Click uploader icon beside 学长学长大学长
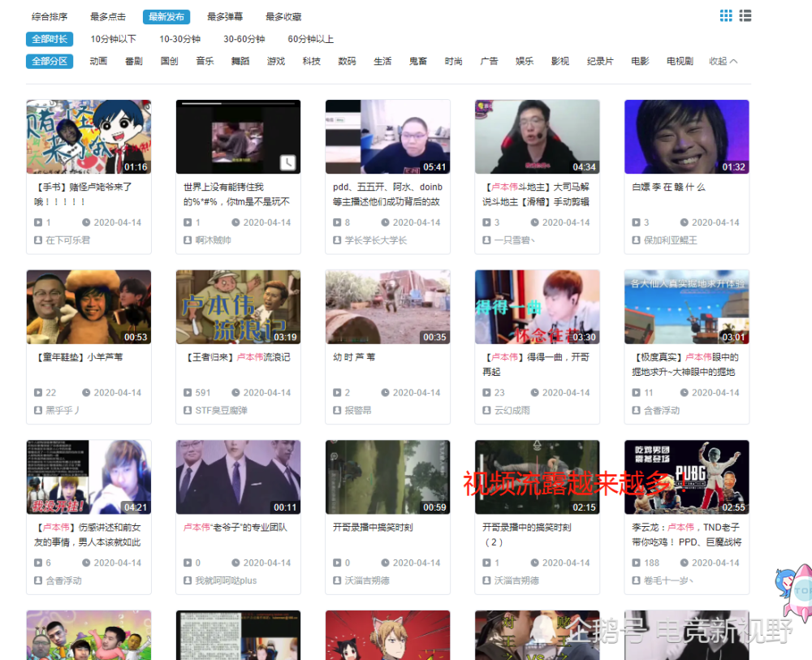The image size is (812, 660). pyautogui.click(x=337, y=240)
